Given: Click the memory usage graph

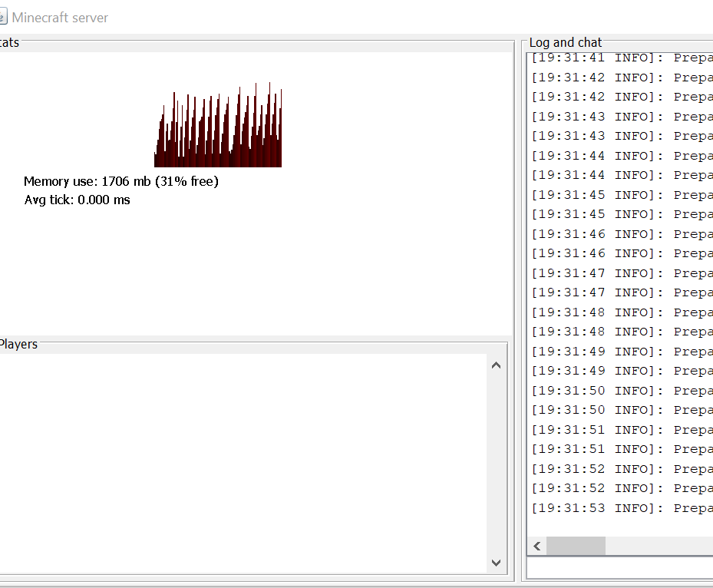Looking at the screenshot, I should 218,124.
